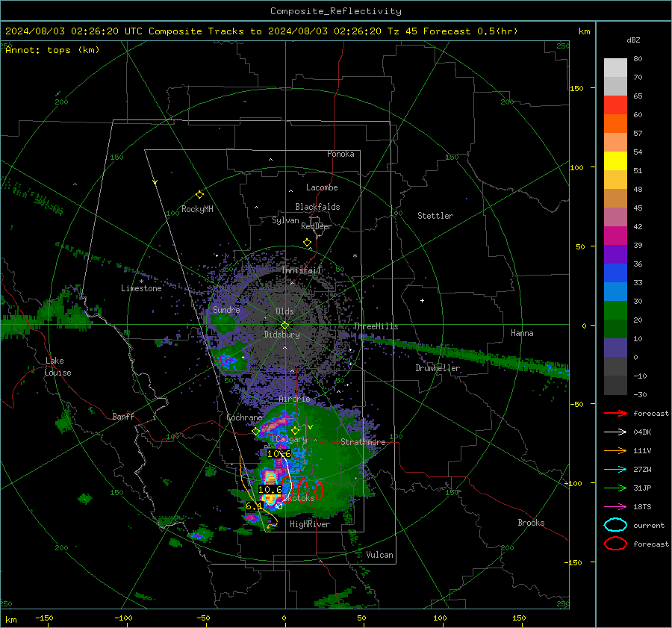
Task: Click the 80 dBZ light gray swatch
Action: point(615,67)
